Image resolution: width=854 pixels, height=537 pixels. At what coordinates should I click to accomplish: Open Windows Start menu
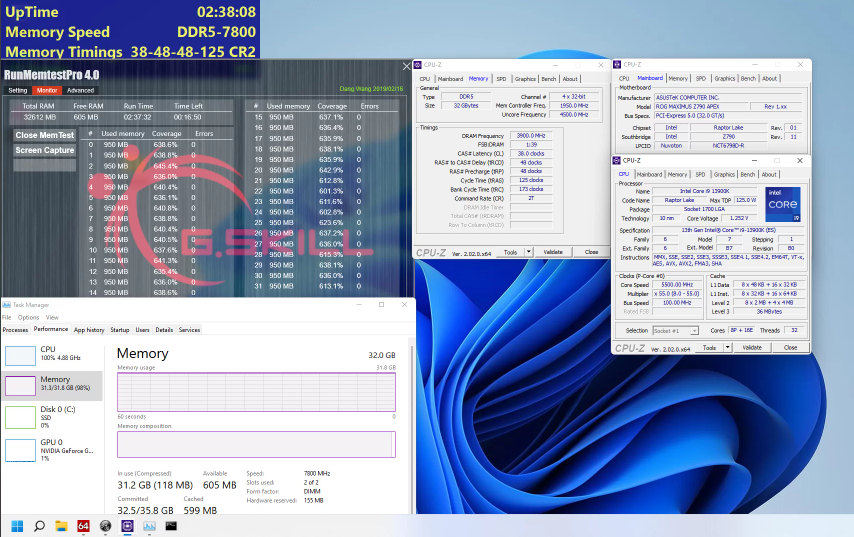pyautogui.click(x=17, y=526)
